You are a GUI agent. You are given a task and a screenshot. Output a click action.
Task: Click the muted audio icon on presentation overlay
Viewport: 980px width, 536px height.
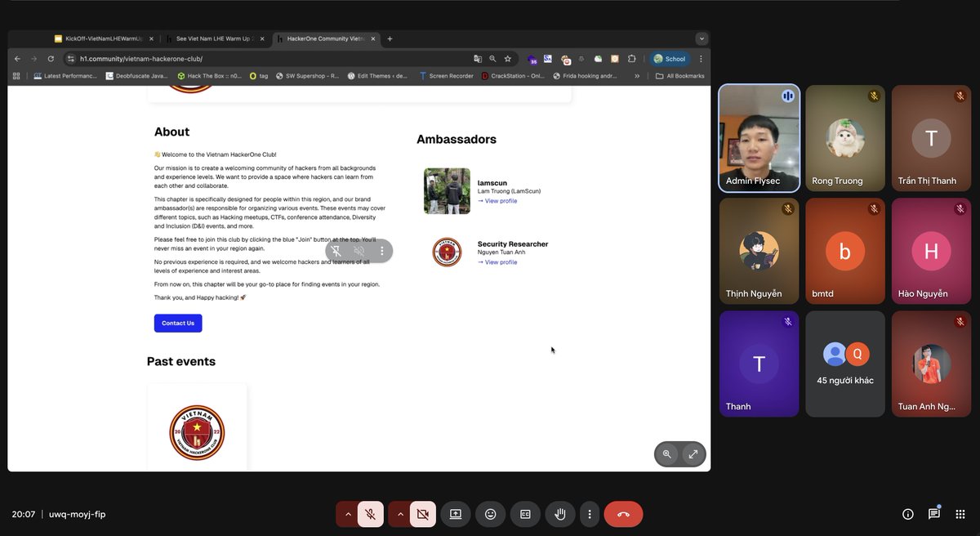(359, 251)
